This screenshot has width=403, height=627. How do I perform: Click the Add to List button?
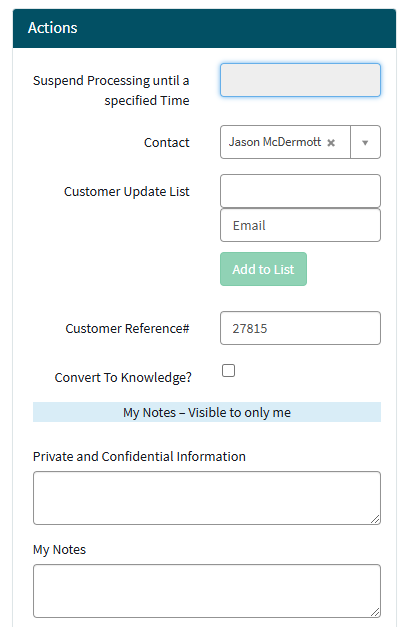(x=263, y=269)
